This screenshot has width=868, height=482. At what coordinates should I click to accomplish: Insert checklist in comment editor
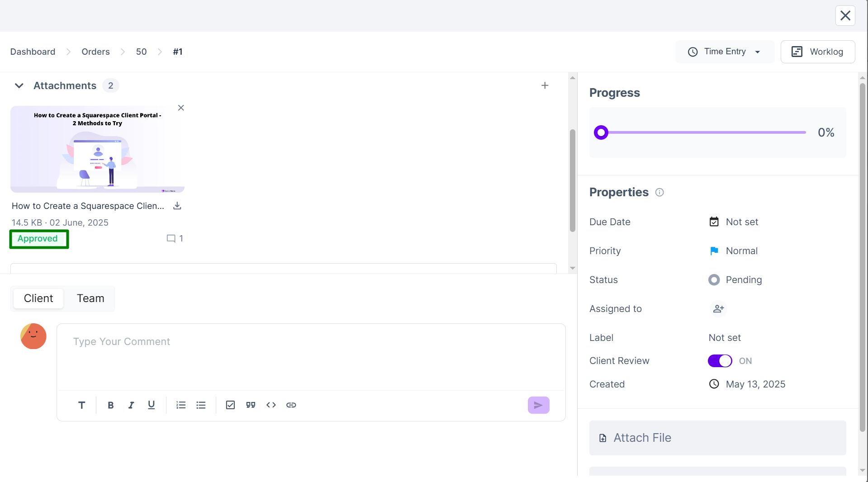(x=230, y=405)
